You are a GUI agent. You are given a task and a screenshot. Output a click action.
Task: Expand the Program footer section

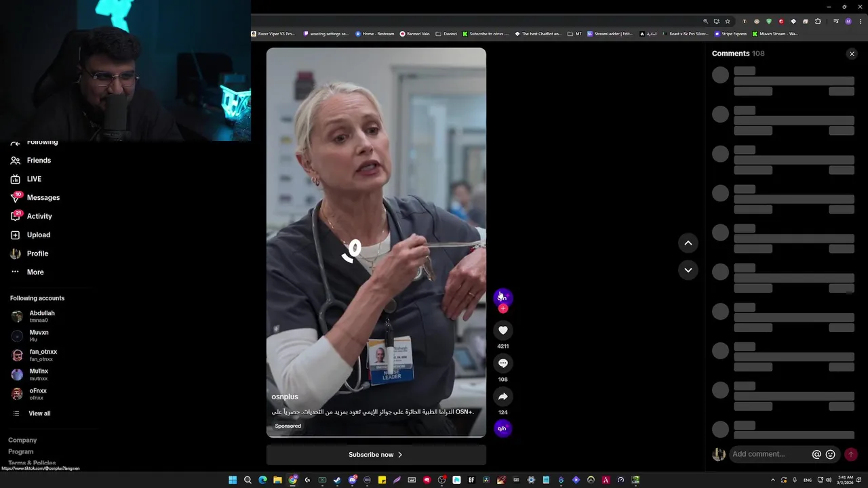tap(21, 452)
